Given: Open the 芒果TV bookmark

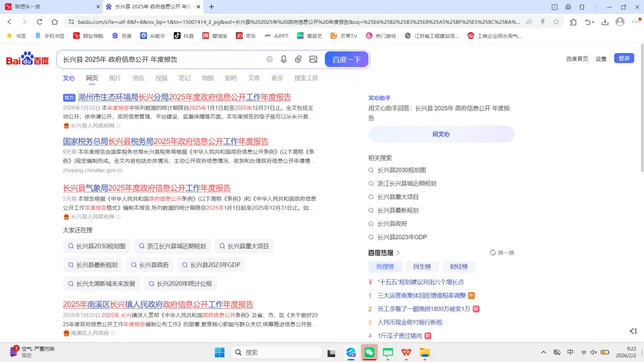Looking at the screenshot, I should pos(344,36).
